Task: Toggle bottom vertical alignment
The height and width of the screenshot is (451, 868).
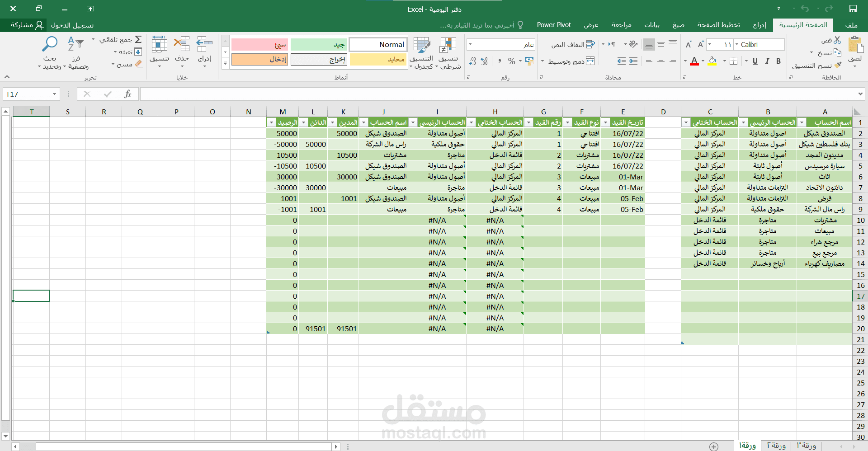Action: (649, 44)
